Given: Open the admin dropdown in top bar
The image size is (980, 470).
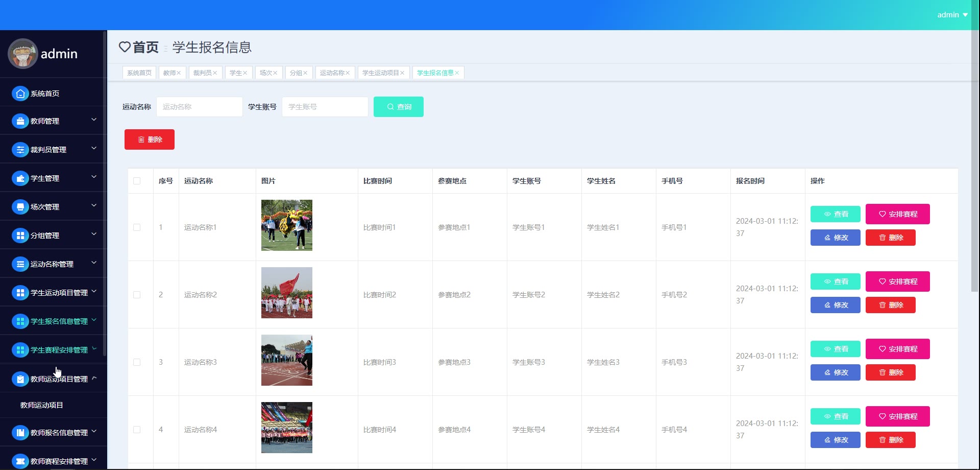Looking at the screenshot, I should coord(952,15).
